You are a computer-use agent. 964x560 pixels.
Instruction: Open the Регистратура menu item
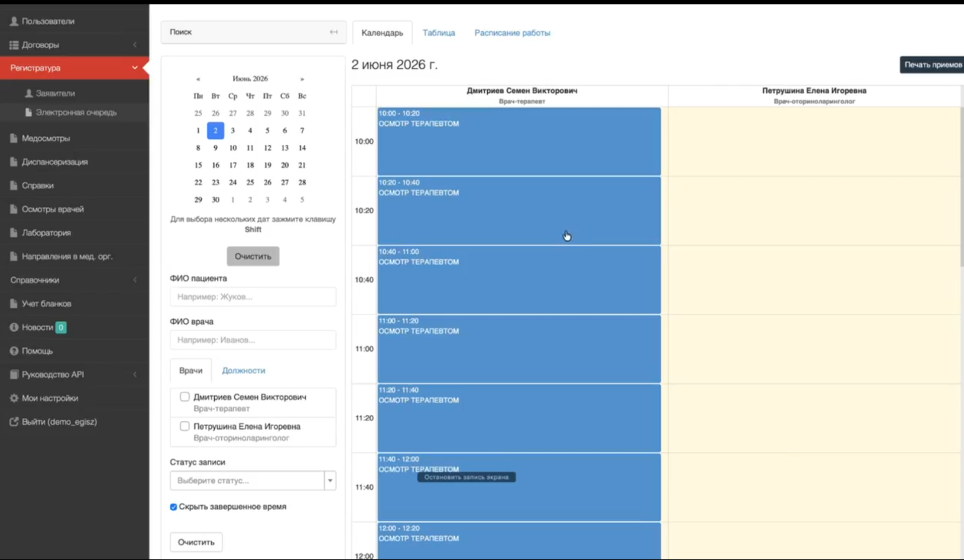point(74,67)
